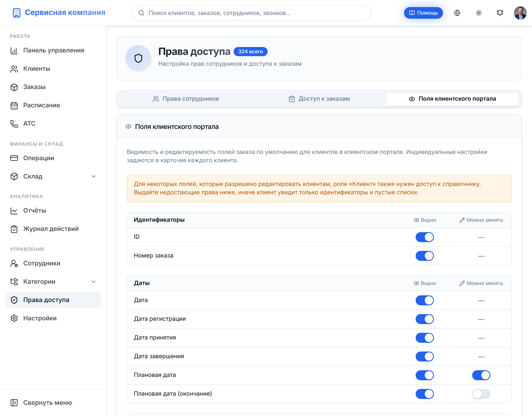Open Клиенты people icon
The height and width of the screenshot is (416, 532).
[x=14, y=69]
